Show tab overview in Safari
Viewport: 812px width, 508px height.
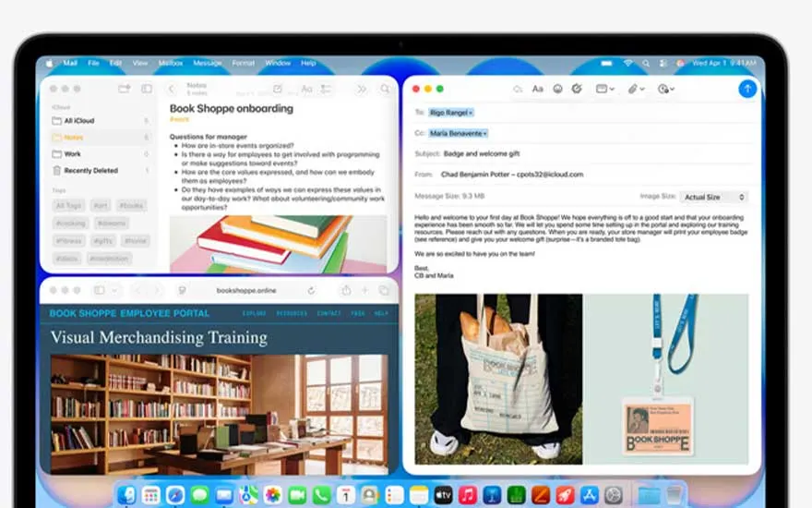pos(384,291)
